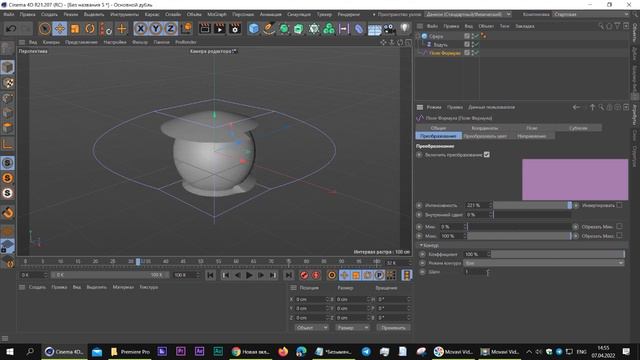Enable the Обрезать Макс. checkbox
Viewport: 640px width, 360px height.
(620, 236)
